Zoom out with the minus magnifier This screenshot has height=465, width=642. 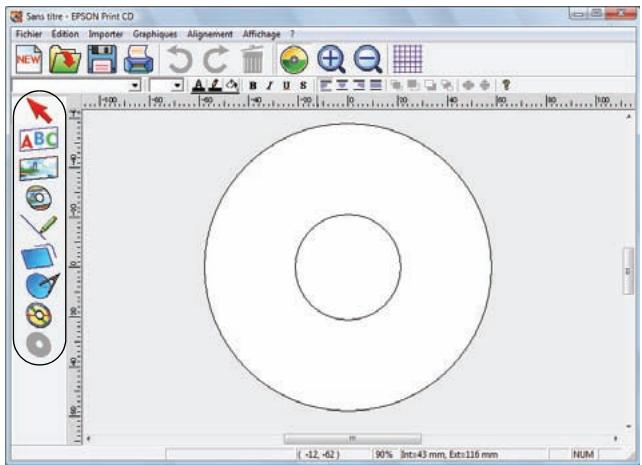click(x=367, y=60)
